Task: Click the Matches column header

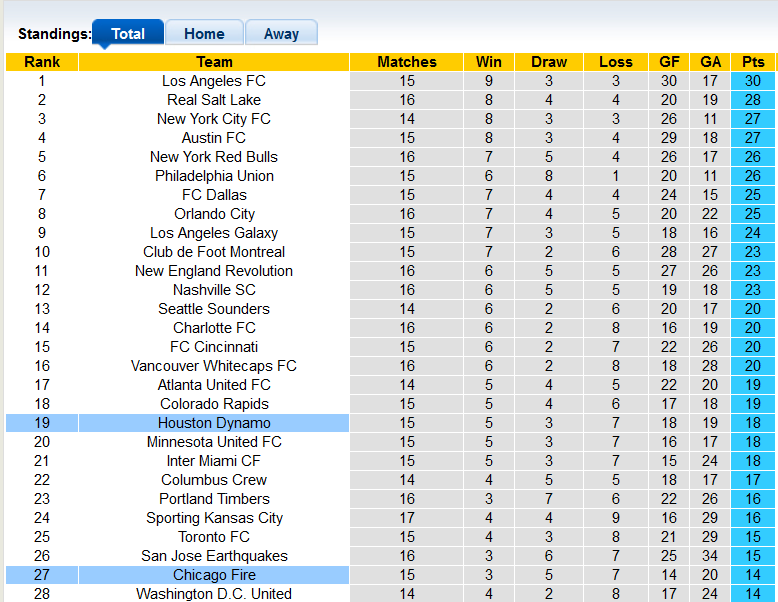Action: click(x=407, y=62)
